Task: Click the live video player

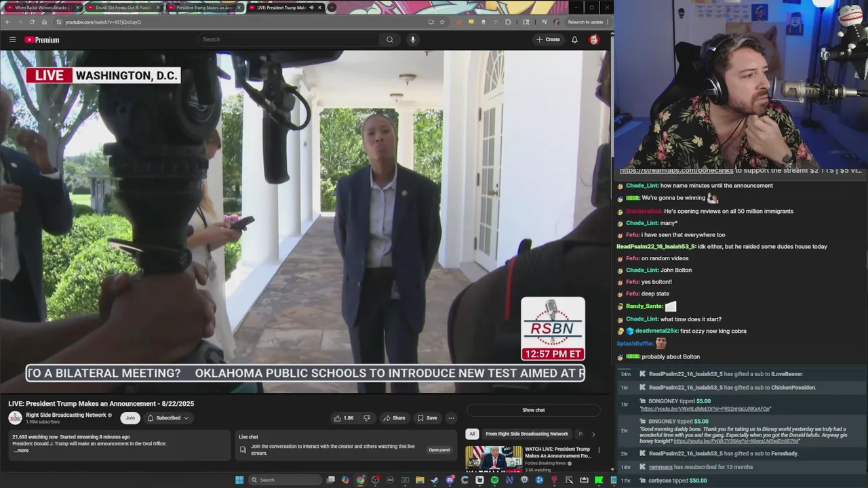Action: [x=305, y=222]
